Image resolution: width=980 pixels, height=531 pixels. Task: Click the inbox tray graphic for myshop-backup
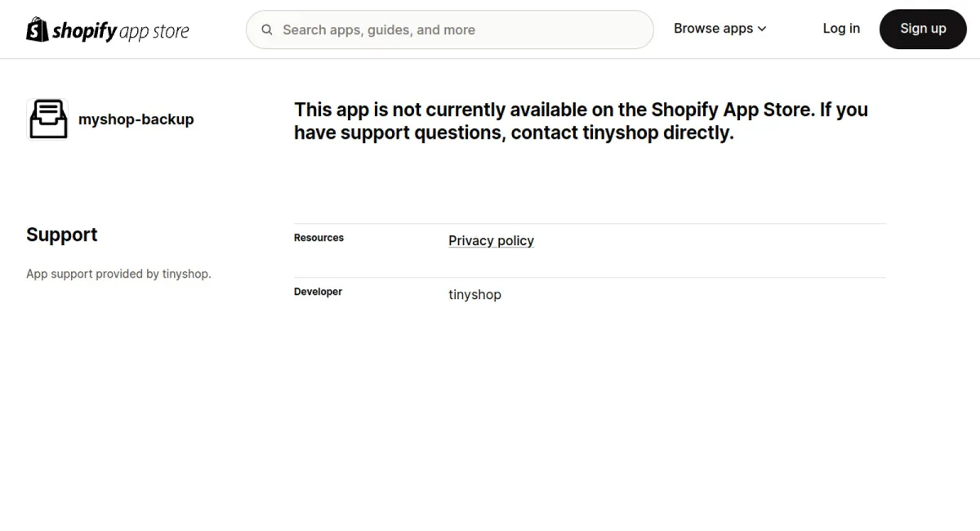47,118
